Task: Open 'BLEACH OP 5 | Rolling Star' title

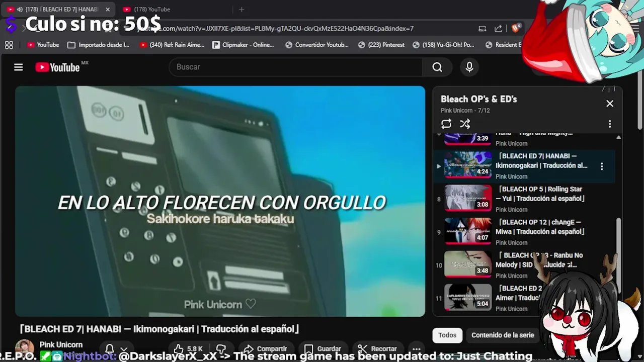Action: tap(540, 194)
